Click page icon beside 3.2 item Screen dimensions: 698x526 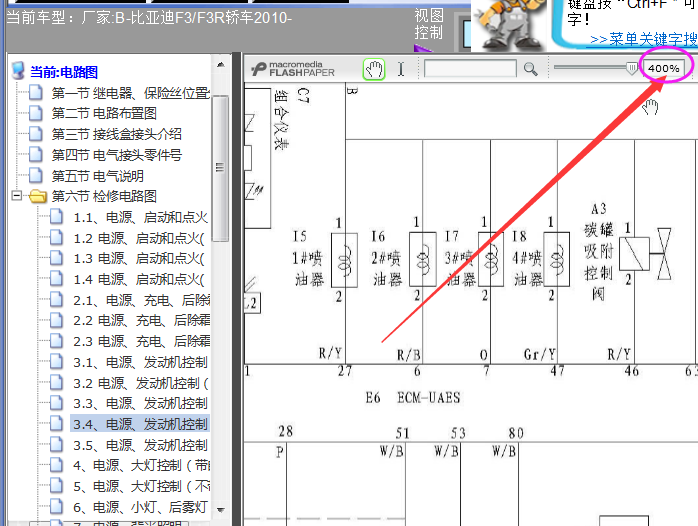[x=57, y=382]
